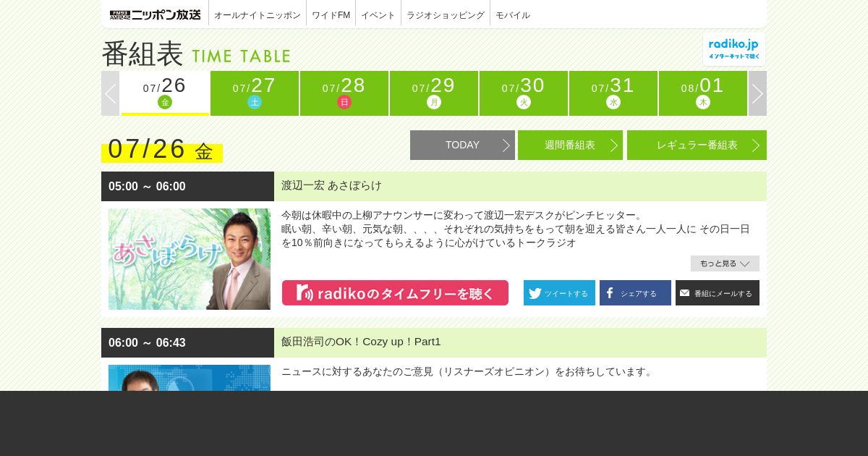868x456 pixels.
Task: Select the 07/26 Friday date tab
Action: [165, 93]
